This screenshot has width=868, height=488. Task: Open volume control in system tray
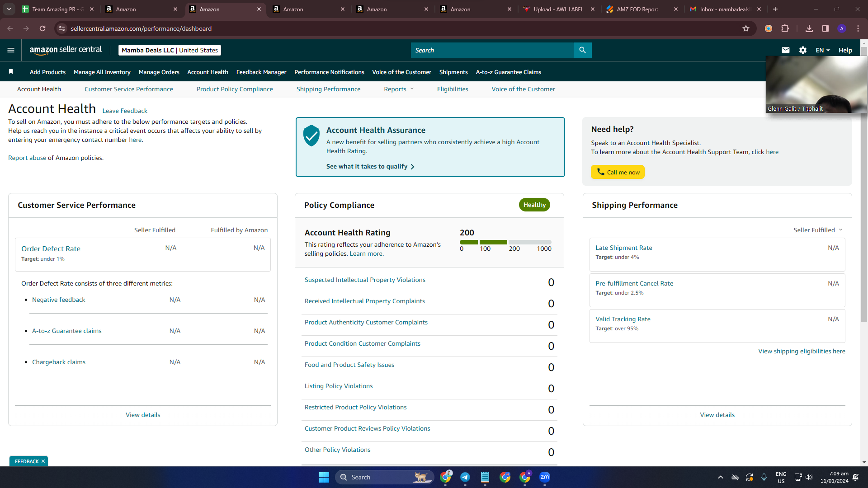pos(809,477)
